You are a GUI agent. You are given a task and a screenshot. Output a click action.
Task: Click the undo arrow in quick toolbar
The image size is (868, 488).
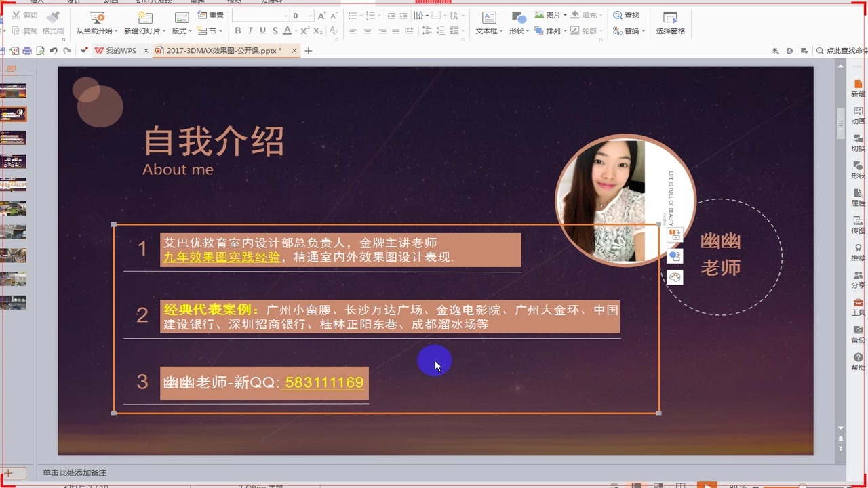[54, 51]
